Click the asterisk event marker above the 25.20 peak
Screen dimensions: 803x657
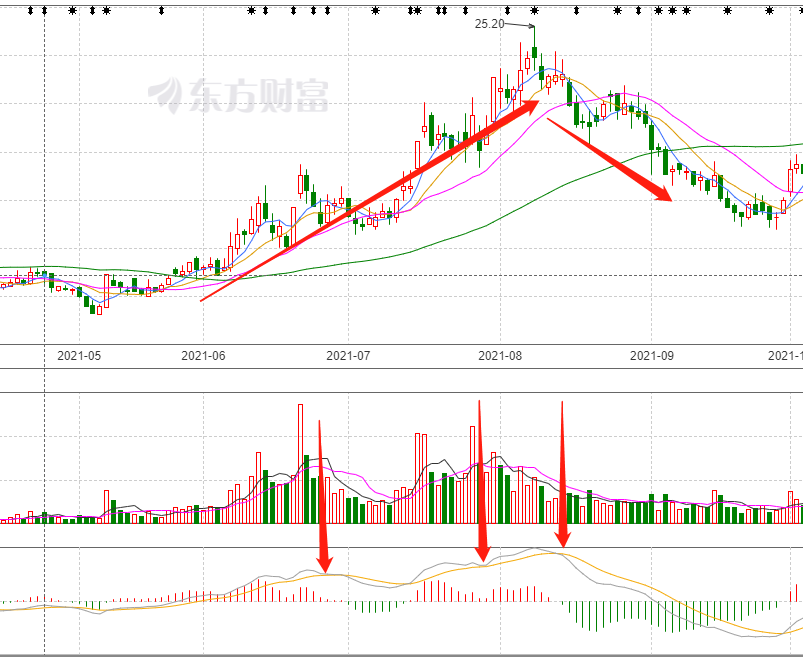tap(534, 10)
